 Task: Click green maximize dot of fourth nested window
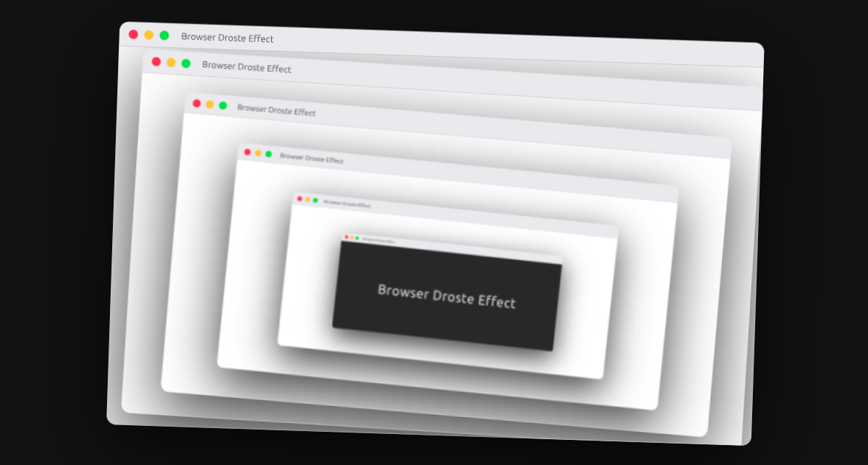(x=269, y=154)
